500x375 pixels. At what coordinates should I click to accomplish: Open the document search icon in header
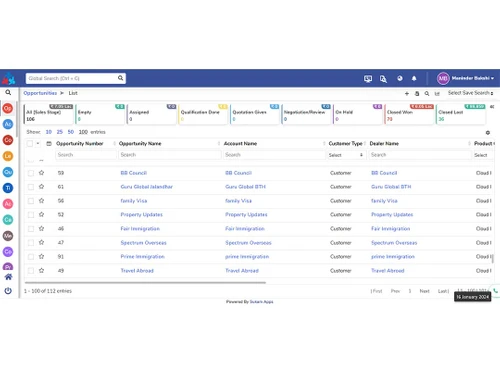[383, 79]
